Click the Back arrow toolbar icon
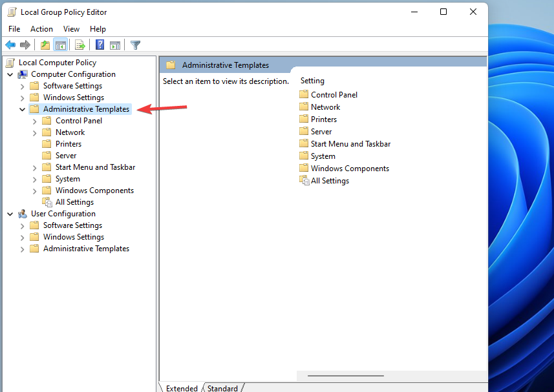Image resolution: width=554 pixels, height=392 pixels. (10, 45)
